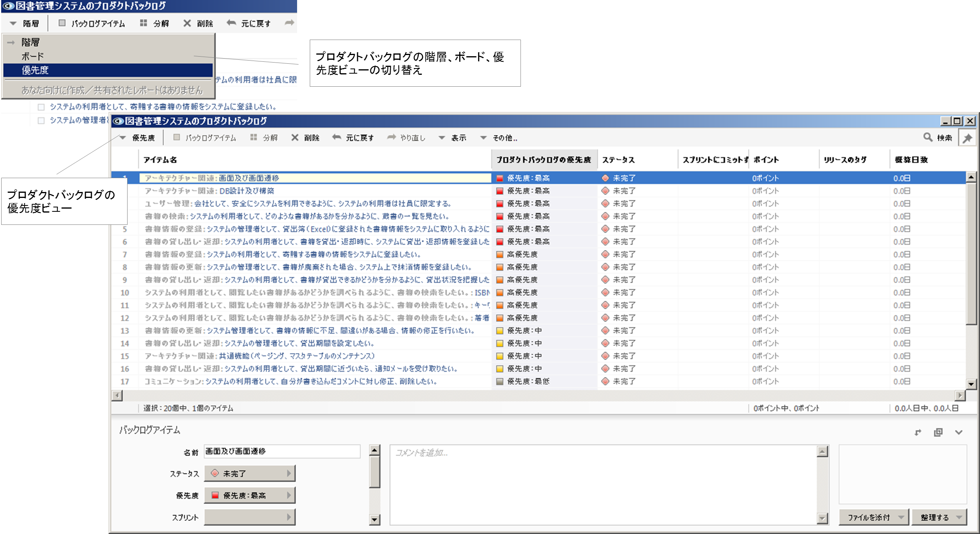Open ステータス 未完了 dropdown in detail panel
This screenshot has width=980, height=534.
pos(250,473)
